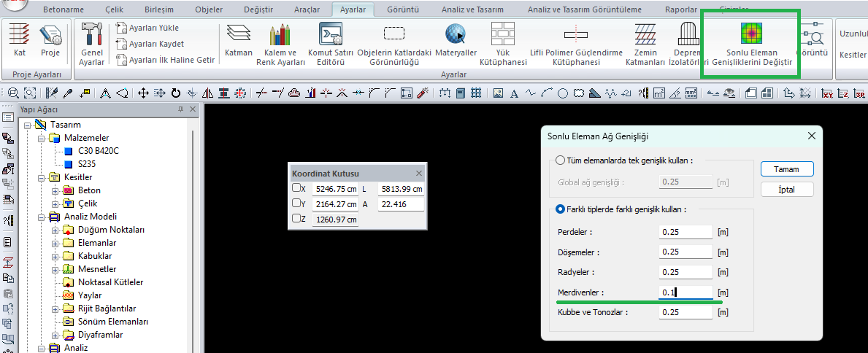Open Kat settings icon
Viewport: 868px width, 353px height.
click(x=20, y=42)
